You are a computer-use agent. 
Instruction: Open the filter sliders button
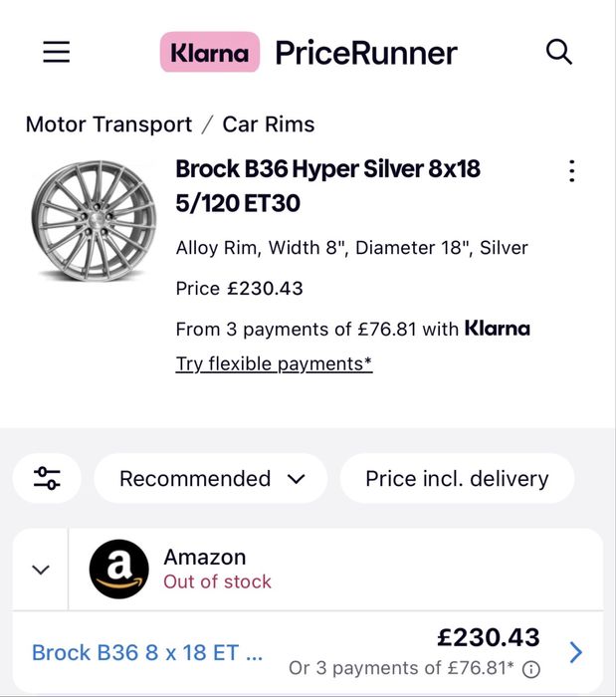click(x=47, y=478)
